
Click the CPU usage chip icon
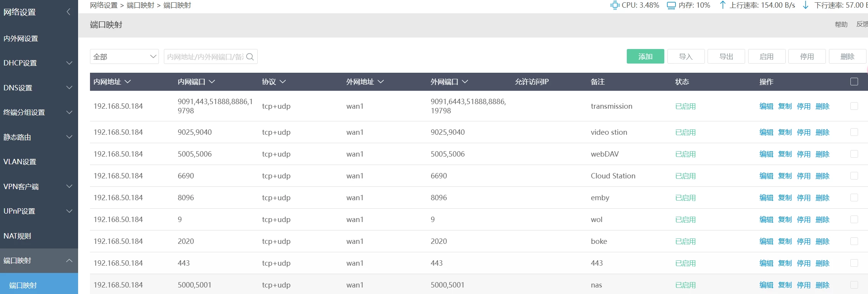click(615, 5)
